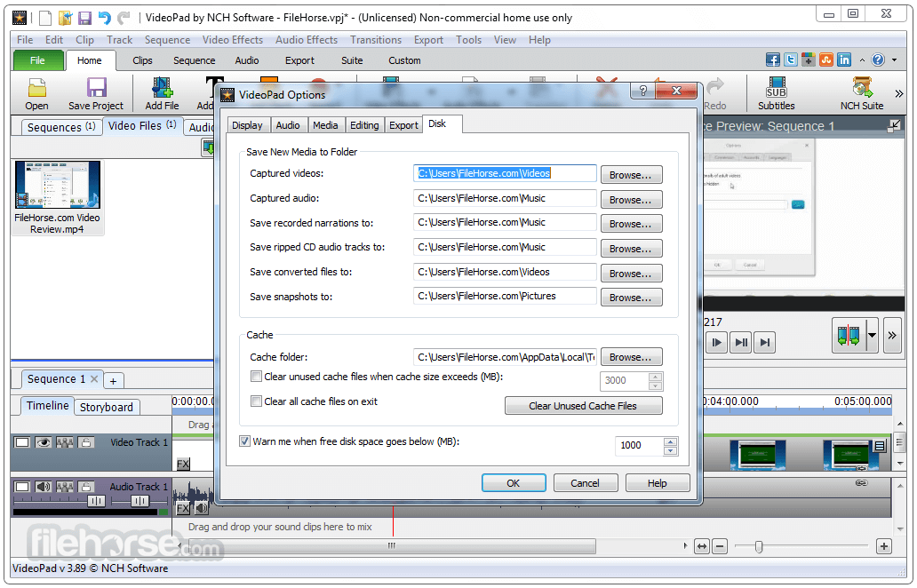Toggle Video Track 1 lock icon

click(86, 442)
